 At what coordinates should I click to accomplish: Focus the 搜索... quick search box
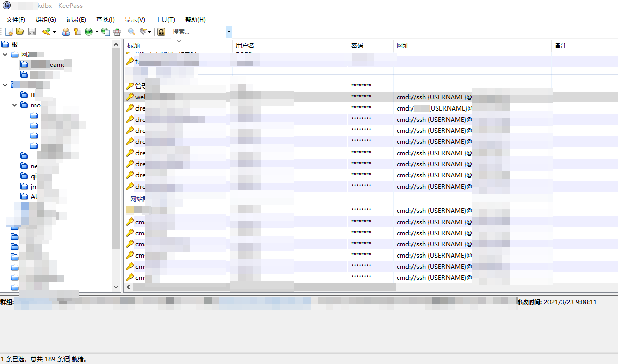tap(198, 32)
